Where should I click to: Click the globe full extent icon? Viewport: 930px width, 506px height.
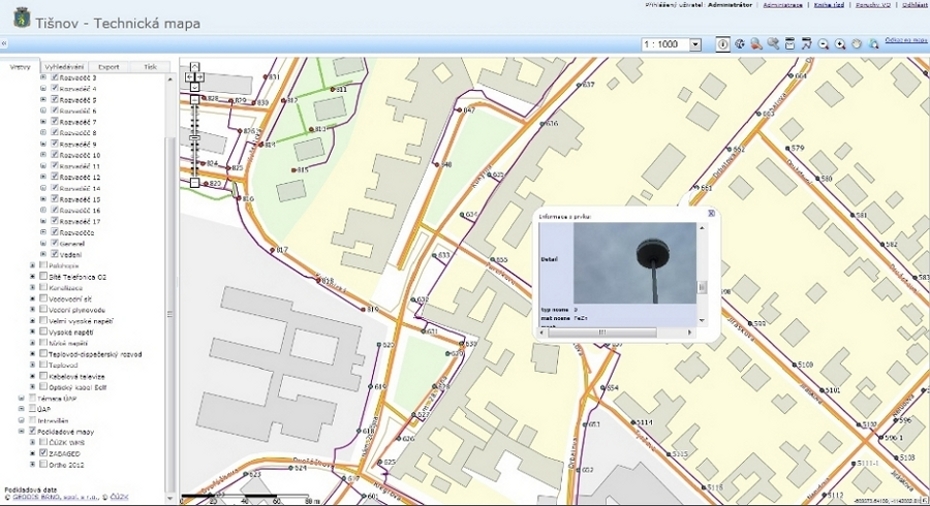740,44
